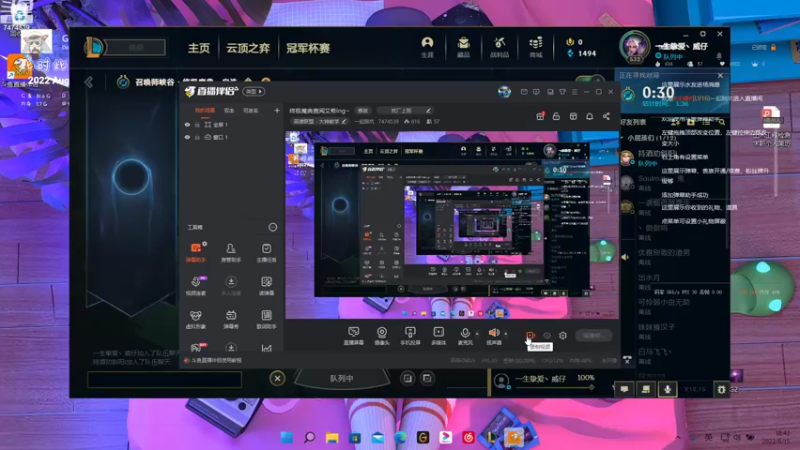Click the red record video icon
The height and width of the screenshot is (450, 800).
point(531,335)
